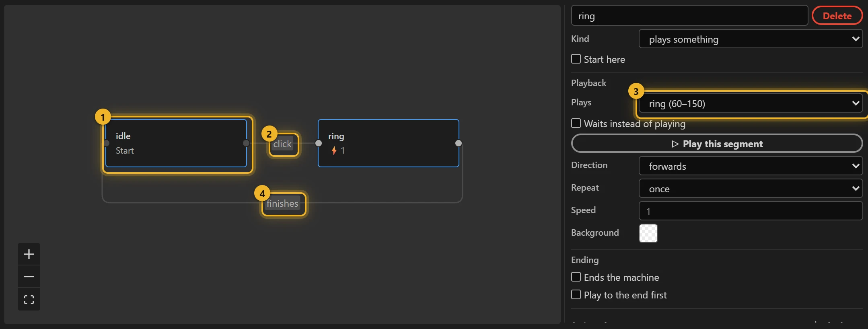Select the click transition label

pyautogui.click(x=282, y=144)
